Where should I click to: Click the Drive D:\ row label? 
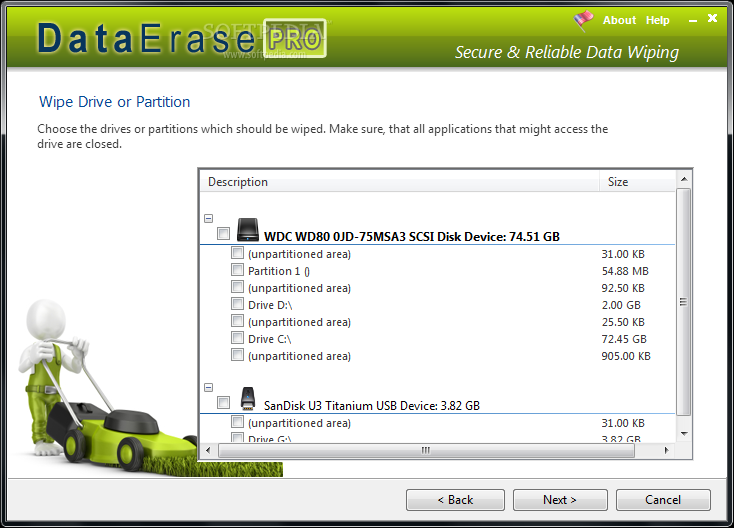point(270,305)
